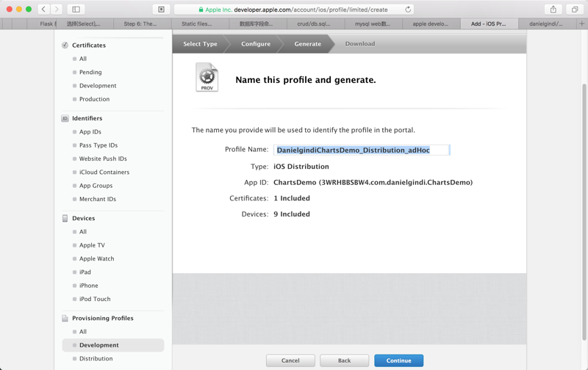Toggle the Safari sidebar button
The height and width of the screenshot is (370, 588).
(x=76, y=10)
